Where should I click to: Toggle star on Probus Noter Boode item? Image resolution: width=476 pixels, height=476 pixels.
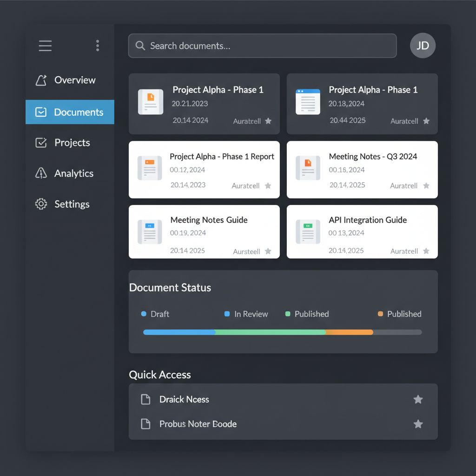click(x=418, y=424)
